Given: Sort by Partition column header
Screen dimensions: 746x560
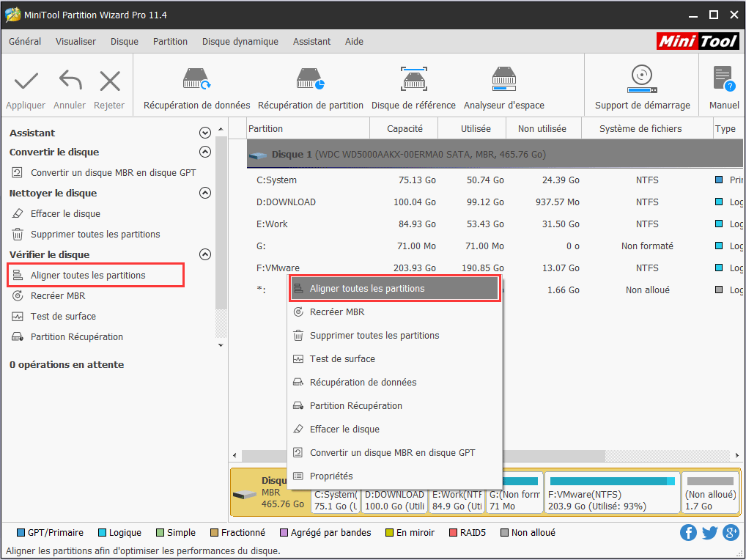Looking at the screenshot, I should (x=308, y=128).
